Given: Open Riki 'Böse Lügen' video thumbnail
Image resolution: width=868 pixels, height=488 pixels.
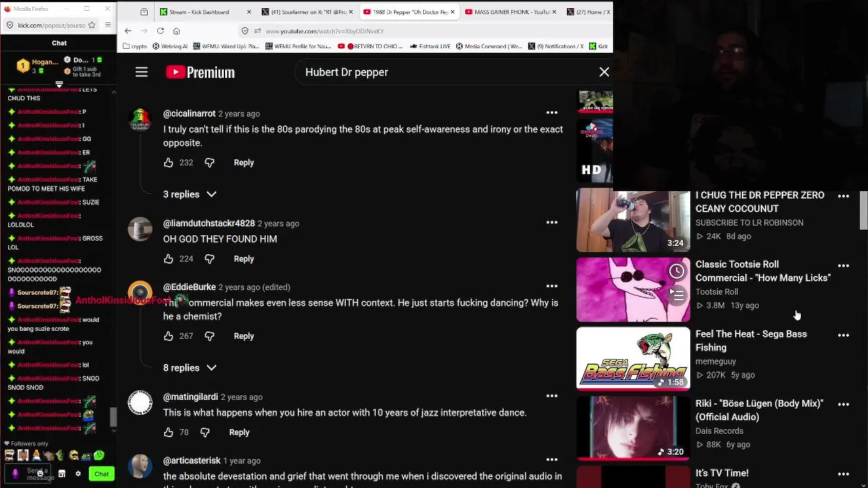Looking at the screenshot, I should (633, 428).
